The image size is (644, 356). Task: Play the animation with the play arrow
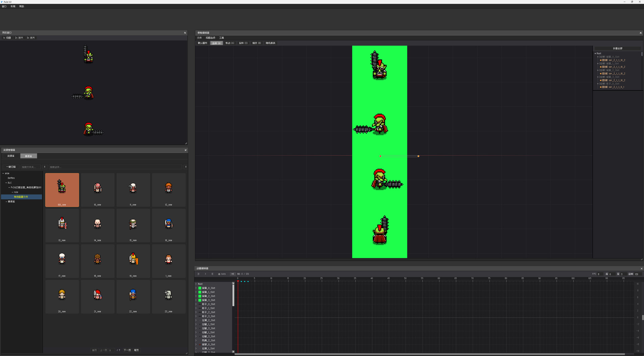click(205, 274)
